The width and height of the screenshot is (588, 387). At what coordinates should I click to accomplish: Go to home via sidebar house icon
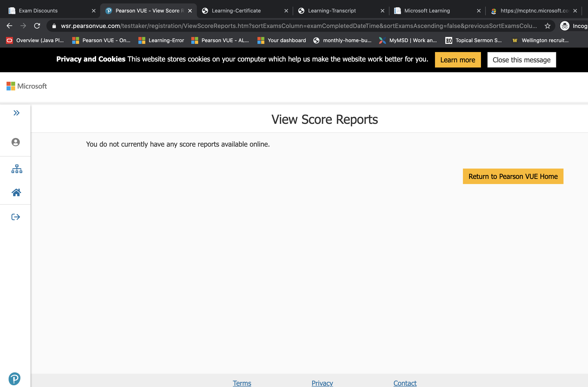pos(16,192)
